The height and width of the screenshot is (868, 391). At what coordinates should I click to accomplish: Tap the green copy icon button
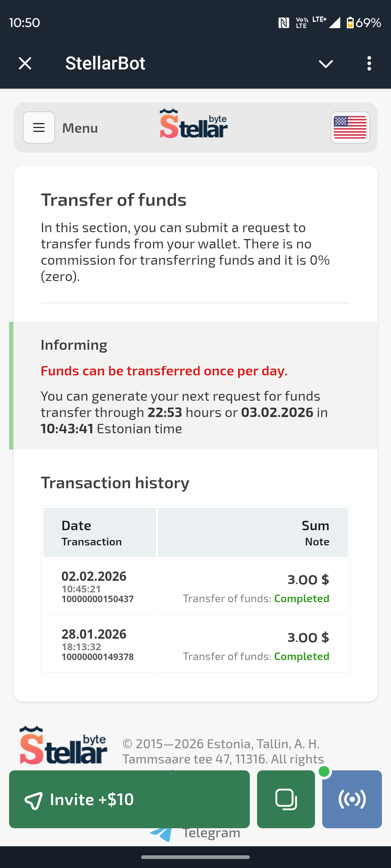click(286, 799)
